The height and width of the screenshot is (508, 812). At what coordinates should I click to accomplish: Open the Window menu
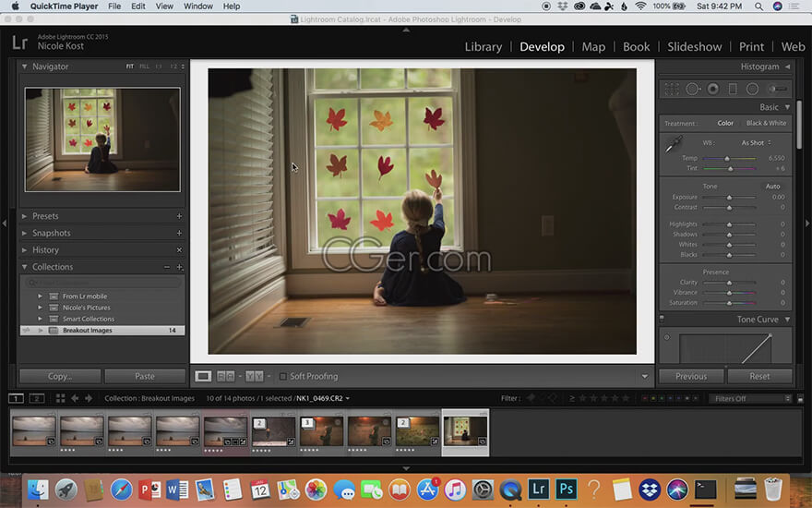(198, 6)
